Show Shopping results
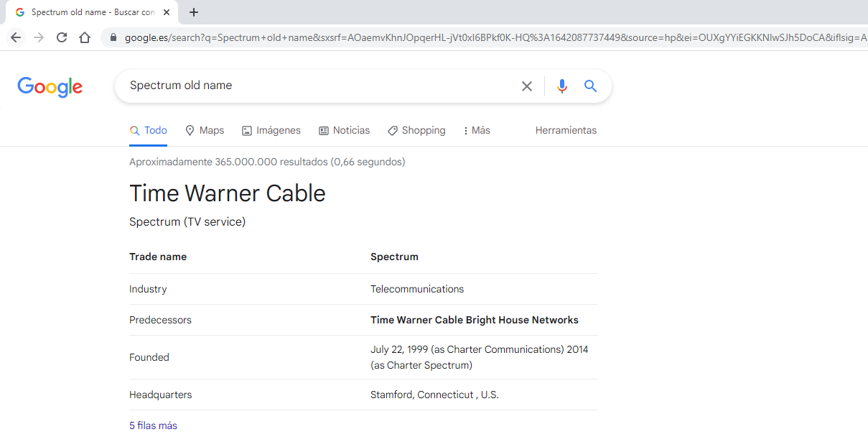Screen dimensions: 868x442 416,131
